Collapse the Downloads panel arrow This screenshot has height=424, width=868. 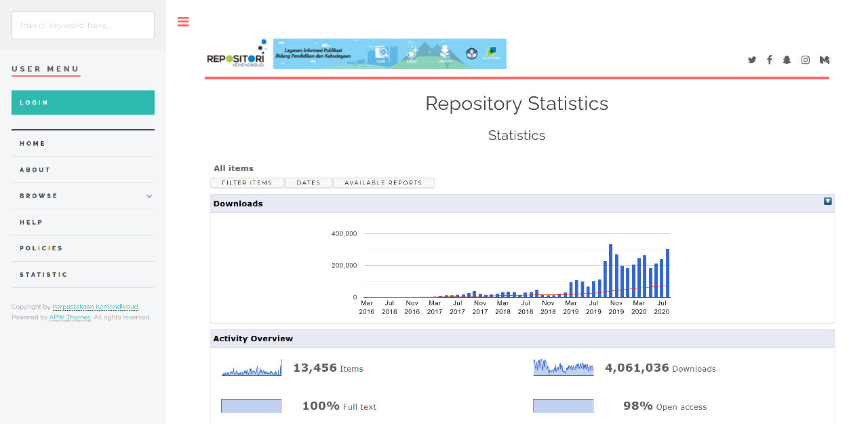tap(827, 201)
